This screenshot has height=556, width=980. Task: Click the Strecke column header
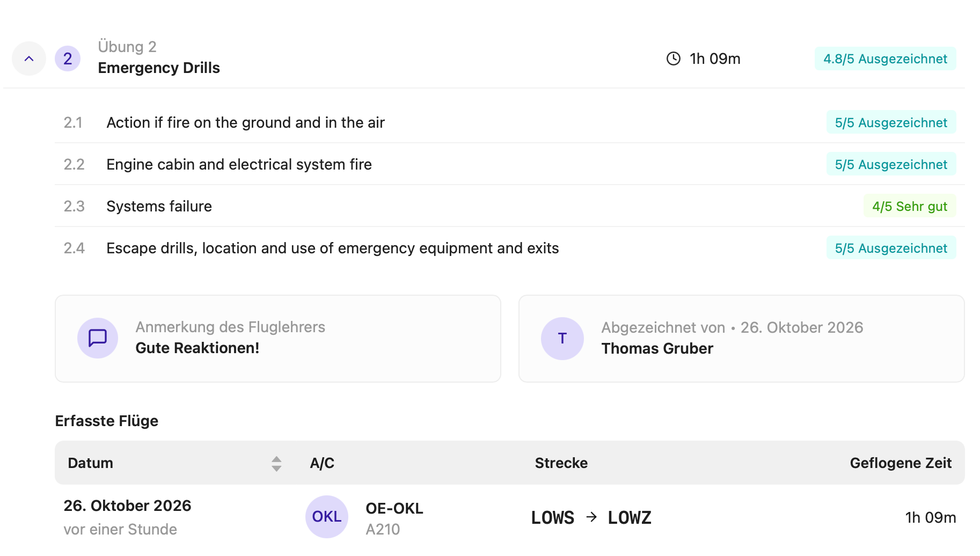click(561, 463)
